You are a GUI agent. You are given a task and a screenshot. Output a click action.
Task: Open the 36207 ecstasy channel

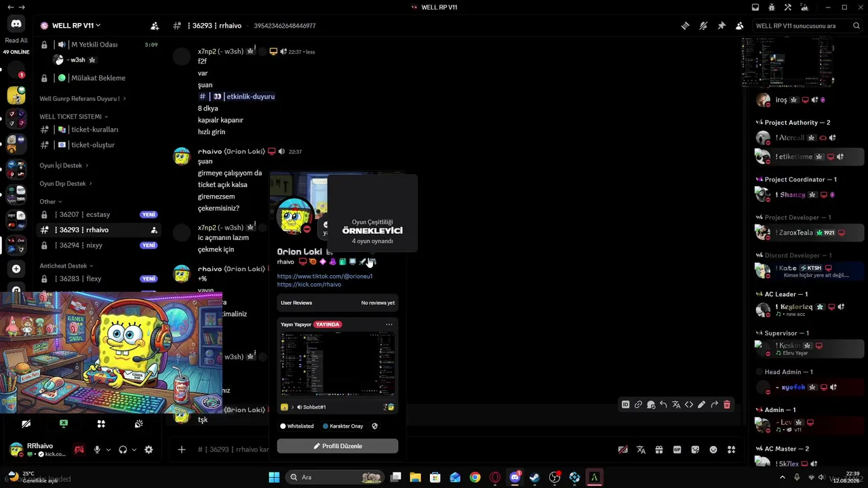98,215
